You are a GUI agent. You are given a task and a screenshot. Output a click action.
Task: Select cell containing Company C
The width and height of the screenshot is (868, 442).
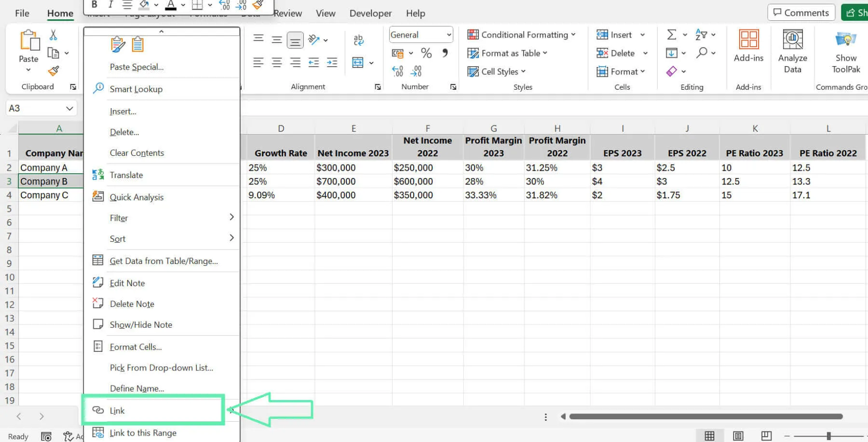pos(51,195)
